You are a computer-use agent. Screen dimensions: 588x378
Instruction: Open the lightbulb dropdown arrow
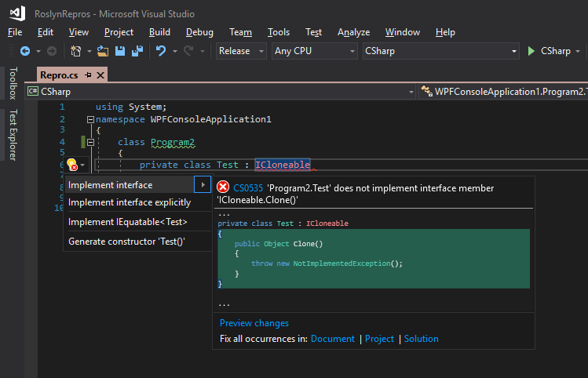[x=82, y=165]
